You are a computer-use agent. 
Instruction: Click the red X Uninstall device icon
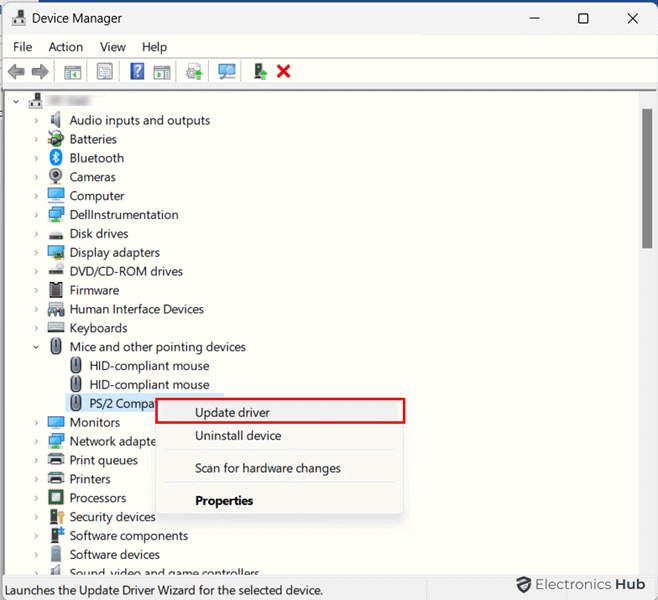(284, 72)
